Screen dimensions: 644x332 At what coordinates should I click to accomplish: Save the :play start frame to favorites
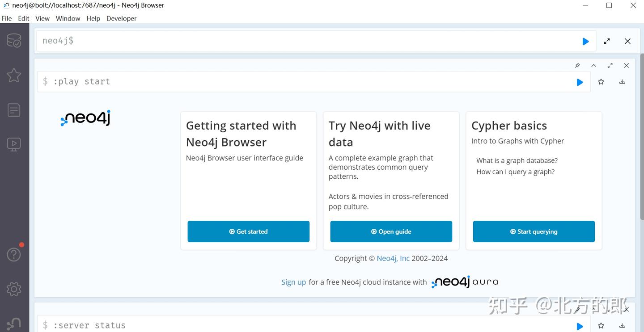pos(601,81)
